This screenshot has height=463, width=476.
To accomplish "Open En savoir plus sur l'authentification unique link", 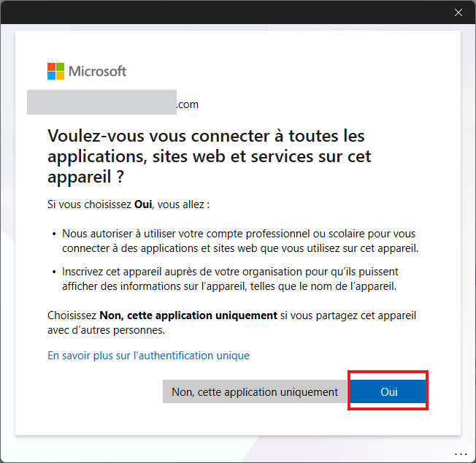I will (x=148, y=356).
